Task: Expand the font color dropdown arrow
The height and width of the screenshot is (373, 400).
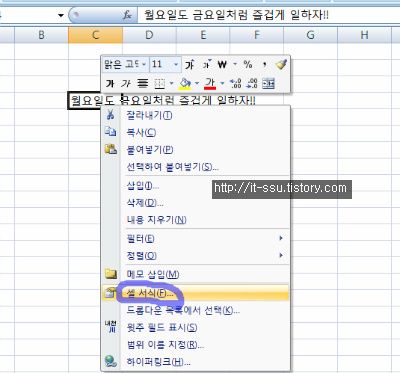Action: [222, 83]
